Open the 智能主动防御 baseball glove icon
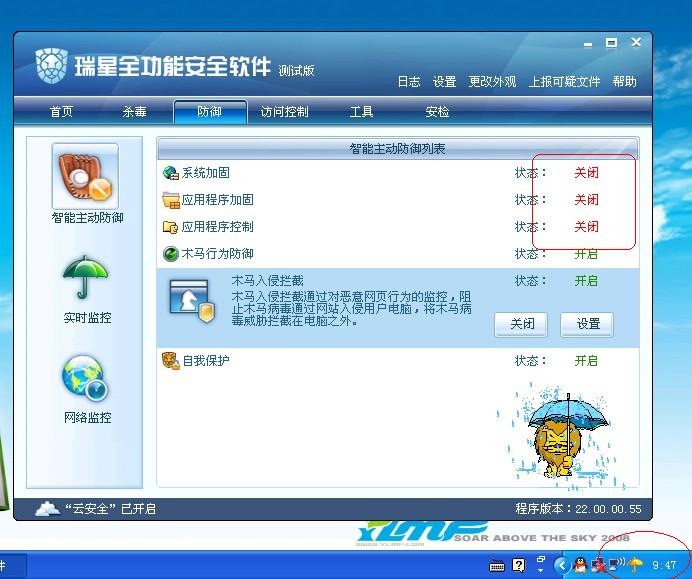 tap(86, 176)
